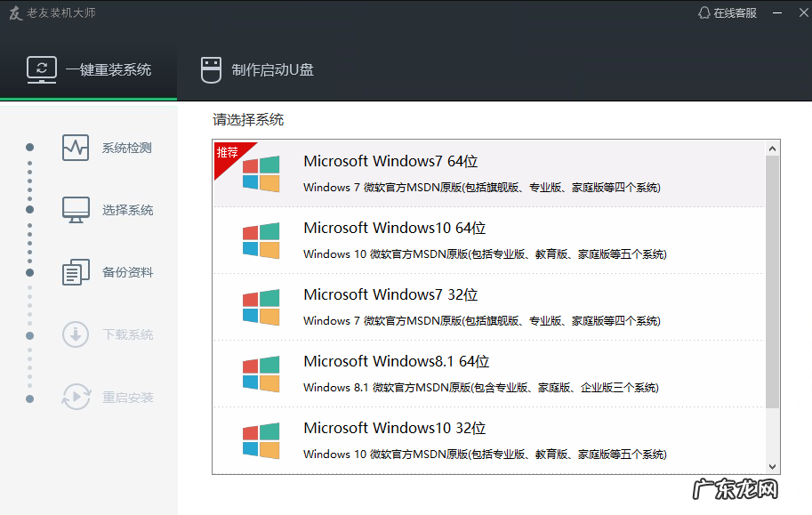Screen dimensions: 812x515
Task: Click the USB drive icon in header
Action: pyautogui.click(x=210, y=69)
